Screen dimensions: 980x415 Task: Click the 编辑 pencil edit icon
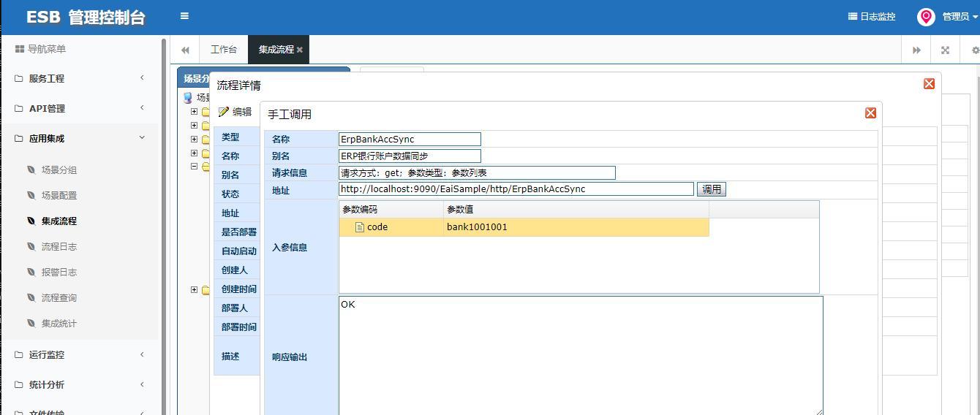coord(224,112)
